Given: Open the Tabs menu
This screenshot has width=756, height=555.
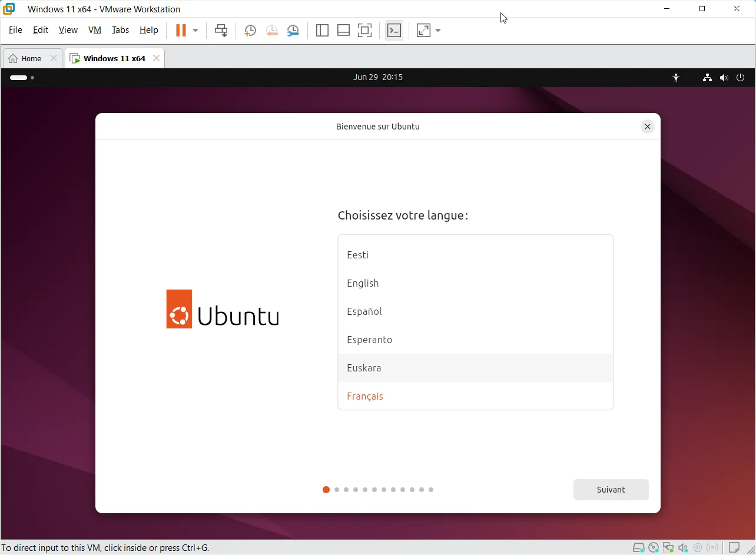Looking at the screenshot, I should (120, 30).
